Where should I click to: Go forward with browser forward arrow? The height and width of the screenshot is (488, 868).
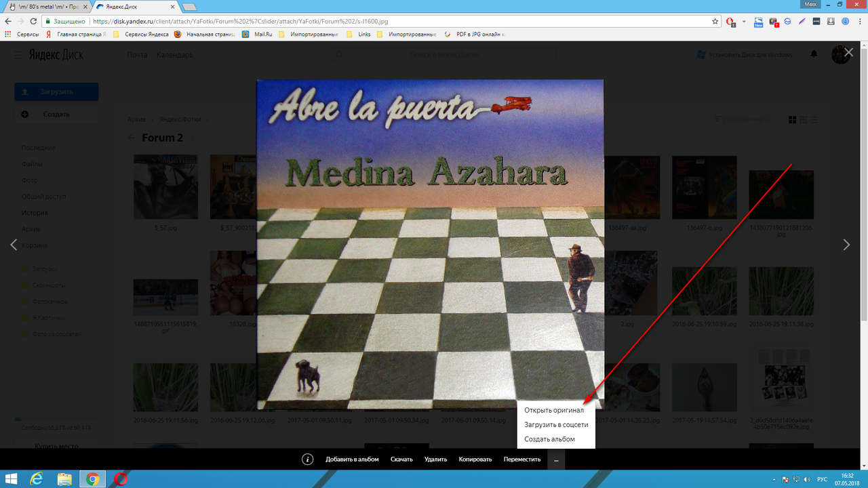pyautogui.click(x=22, y=21)
